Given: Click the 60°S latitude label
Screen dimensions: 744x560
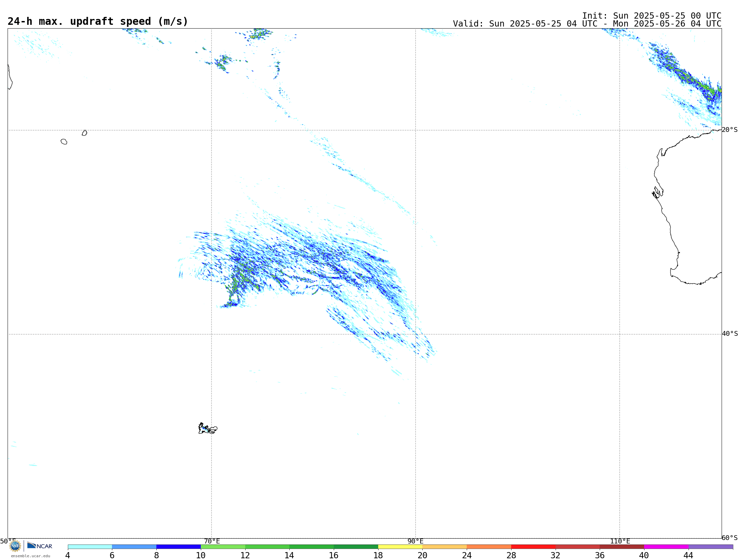Looking at the screenshot, I should click(x=730, y=538).
